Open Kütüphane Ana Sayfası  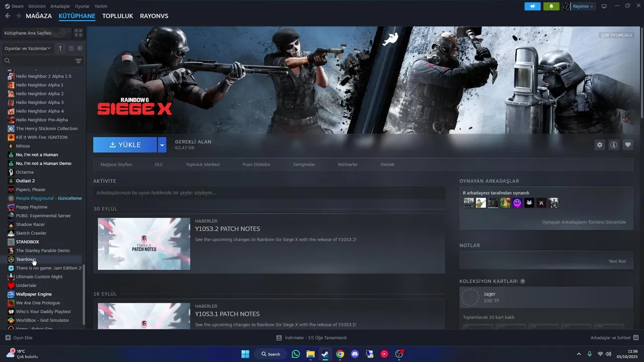click(36, 33)
